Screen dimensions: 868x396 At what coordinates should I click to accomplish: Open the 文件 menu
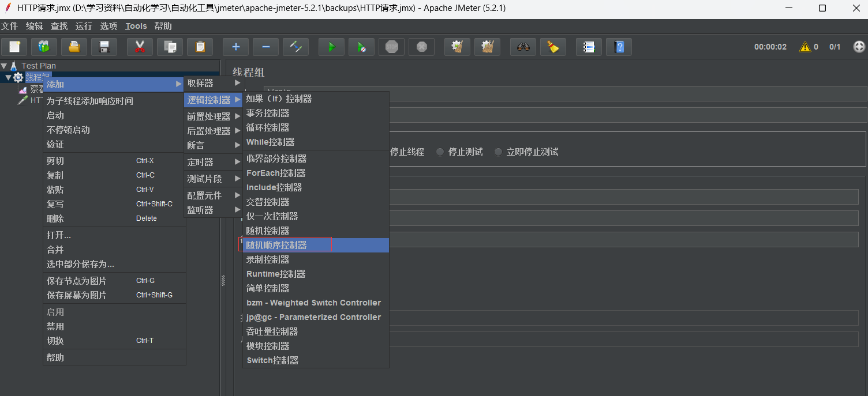tap(10, 26)
